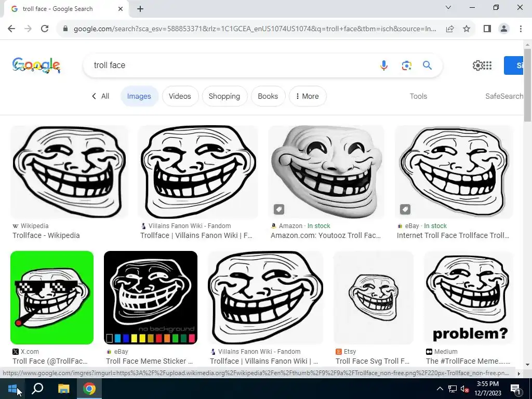Open The #TrollFace Meme Medium link

tap(468, 361)
